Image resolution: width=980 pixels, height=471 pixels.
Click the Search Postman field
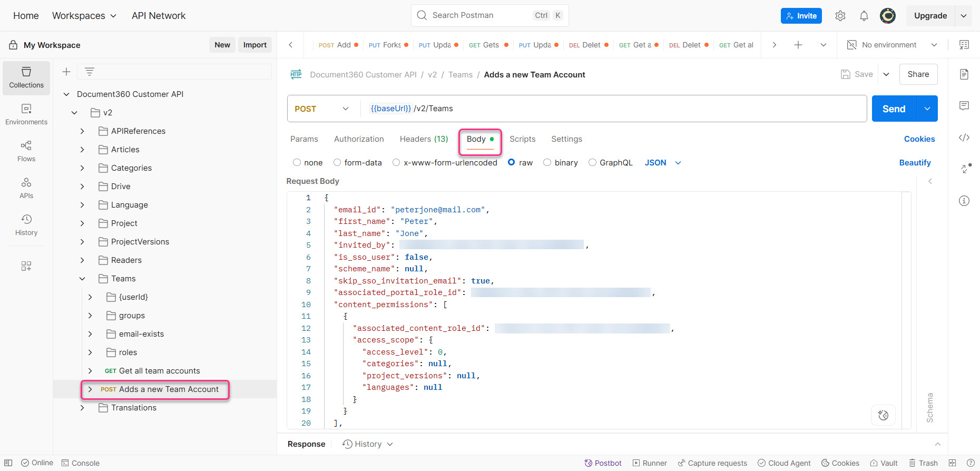(489, 15)
